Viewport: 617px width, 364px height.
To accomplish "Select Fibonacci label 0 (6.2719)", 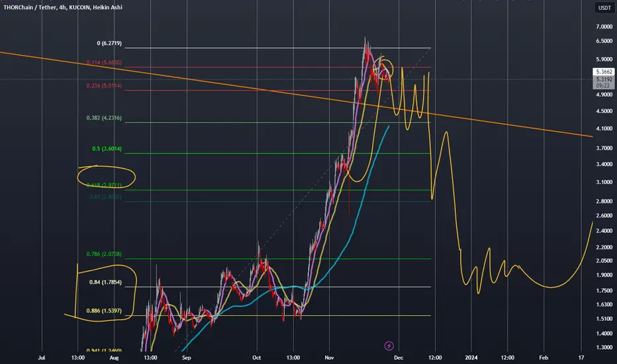I will point(109,43).
